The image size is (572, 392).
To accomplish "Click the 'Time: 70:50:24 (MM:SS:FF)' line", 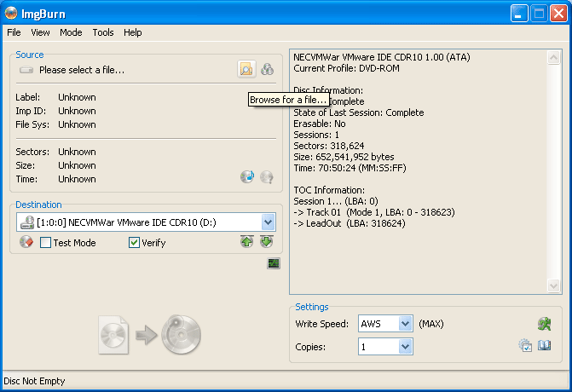I will pos(350,168).
